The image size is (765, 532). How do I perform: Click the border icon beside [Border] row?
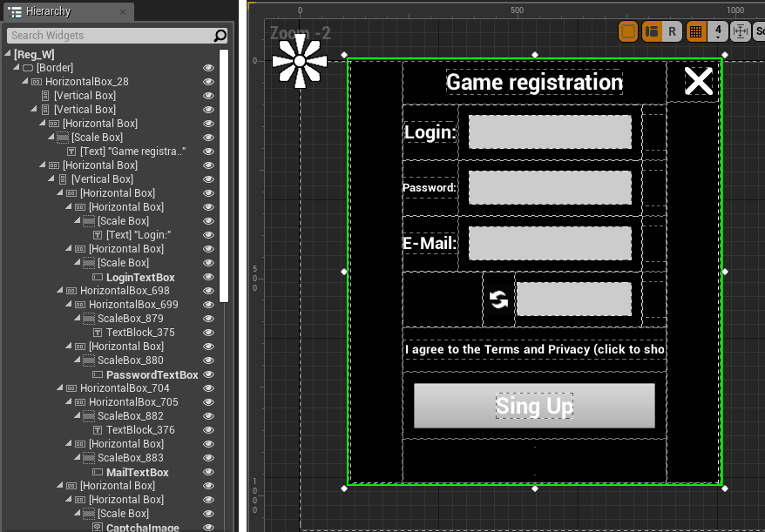(28, 68)
